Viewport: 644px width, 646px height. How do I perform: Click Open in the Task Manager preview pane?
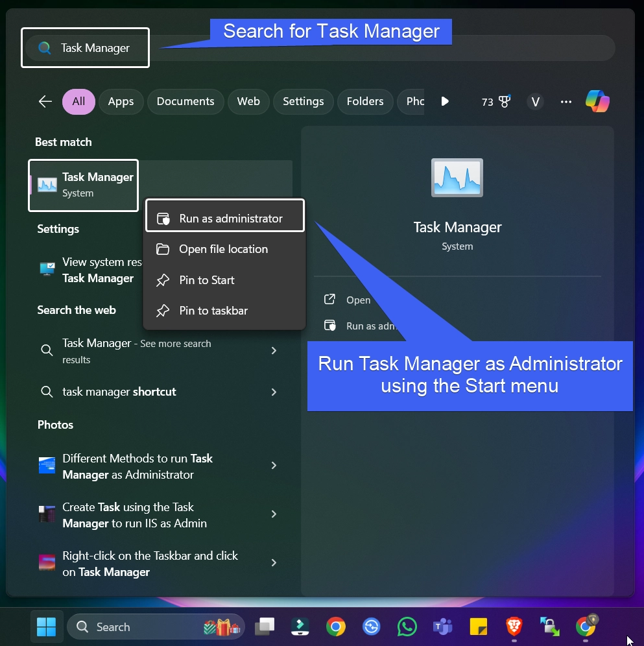click(x=348, y=300)
